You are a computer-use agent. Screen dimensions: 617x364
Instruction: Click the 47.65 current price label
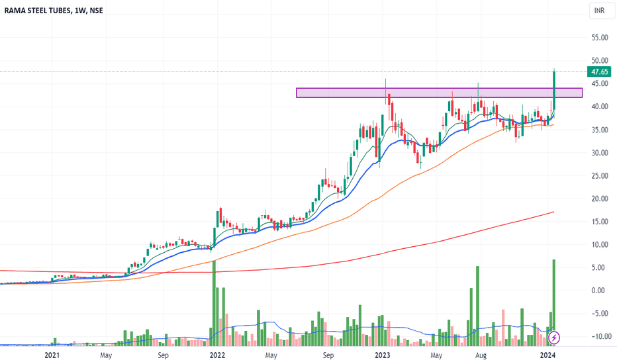click(x=599, y=71)
